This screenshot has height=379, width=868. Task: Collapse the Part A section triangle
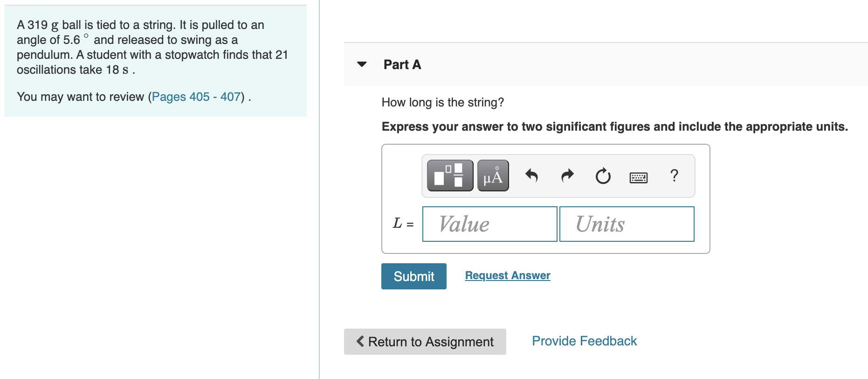tap(362, 64)
